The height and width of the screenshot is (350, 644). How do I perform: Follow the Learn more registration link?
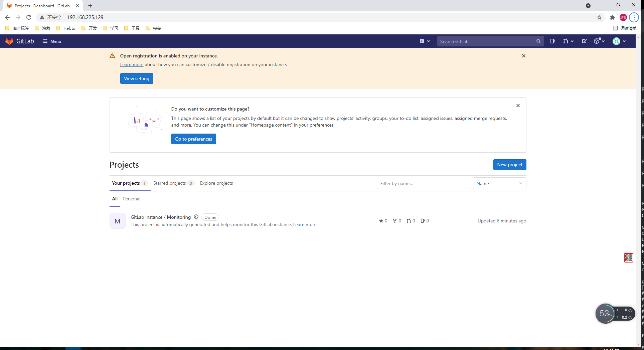[x=132, y=64]
